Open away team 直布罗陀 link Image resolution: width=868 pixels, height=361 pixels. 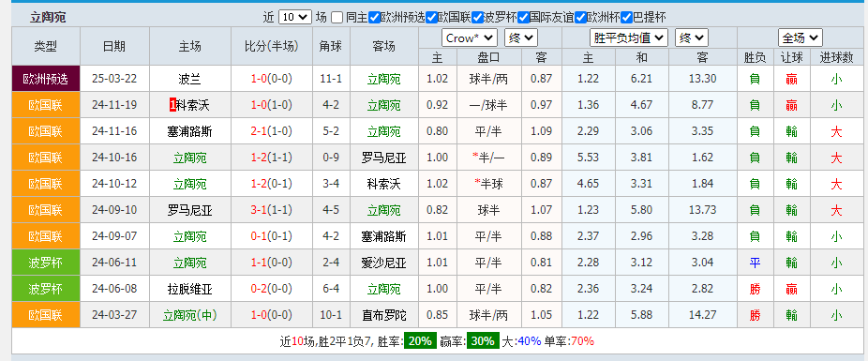click(x=383, y=315)
